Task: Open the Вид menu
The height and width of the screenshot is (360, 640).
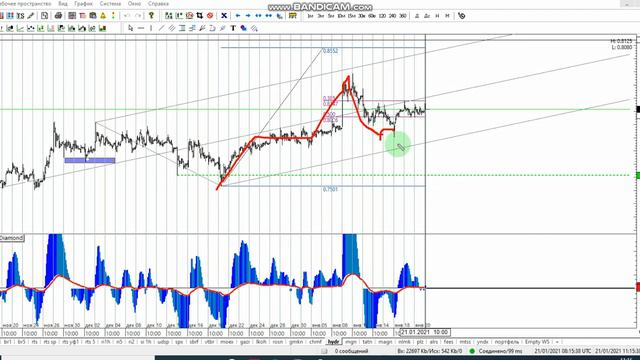Action: click(x=62, y=4)
